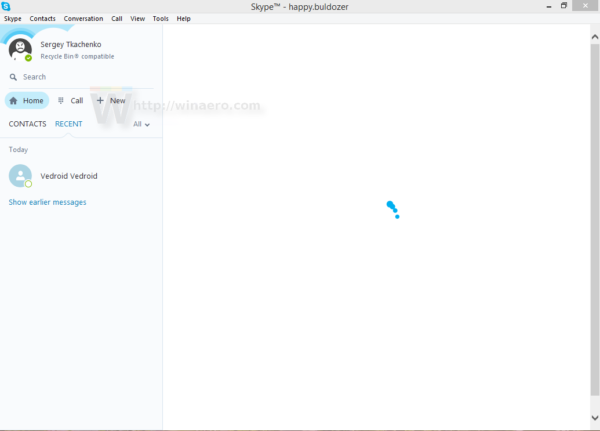Open the Contacts menu
Screen dimensions: 600x431
point(42,19)
